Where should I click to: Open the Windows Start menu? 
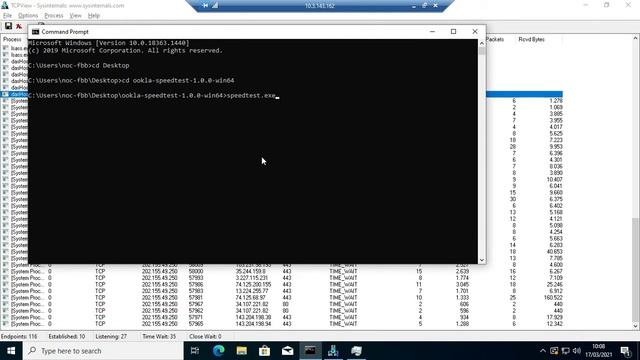pyautogui.click(x=11, y=351)
